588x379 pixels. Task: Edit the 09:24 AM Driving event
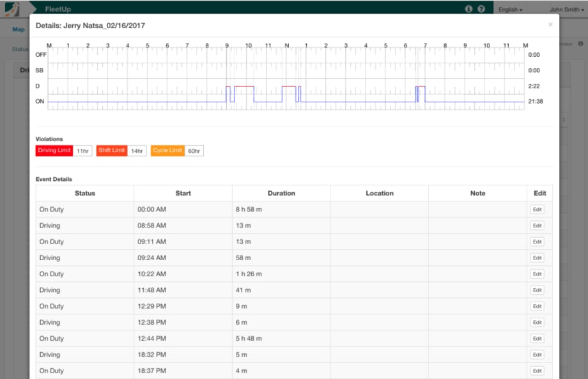click(x=537, y=258)
